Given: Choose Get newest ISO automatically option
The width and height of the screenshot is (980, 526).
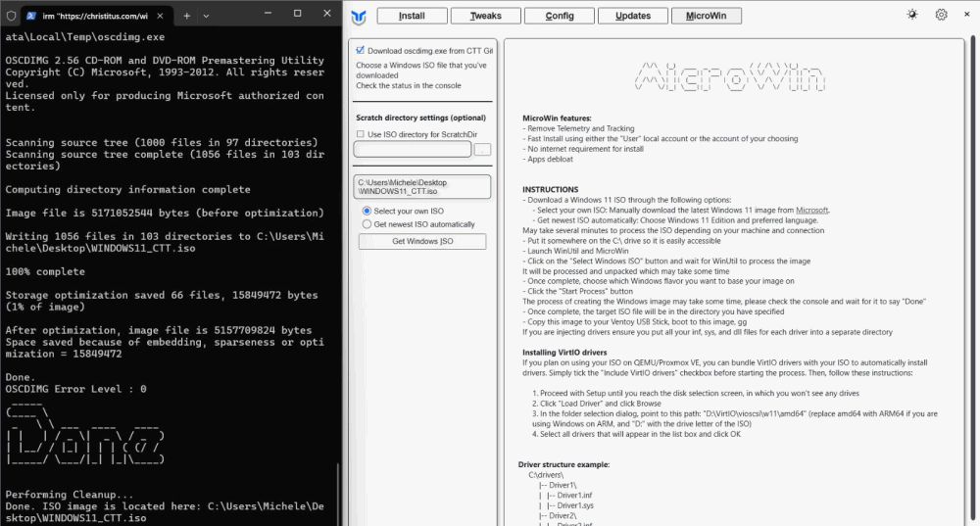Looking at the screenshot, I should 367,223.
